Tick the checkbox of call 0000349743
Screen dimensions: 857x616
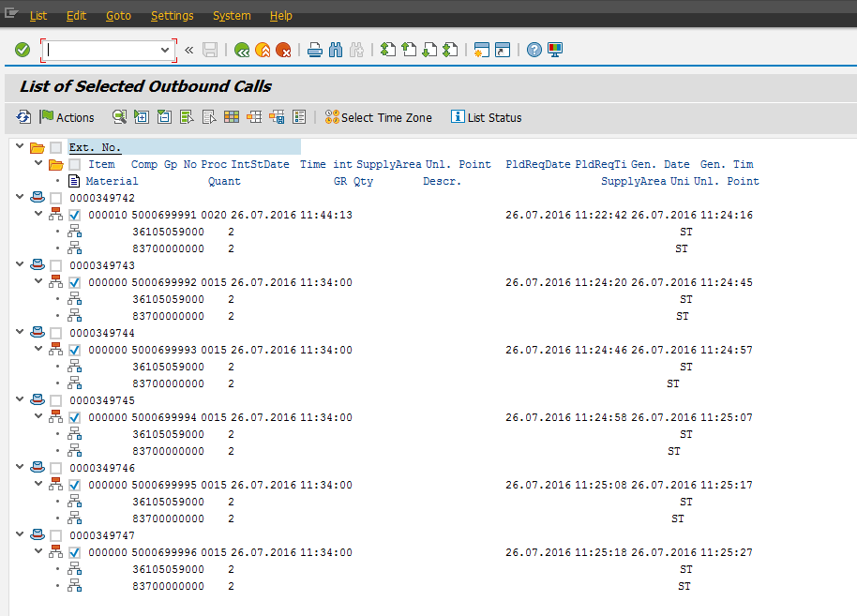[x=55, y=266]
